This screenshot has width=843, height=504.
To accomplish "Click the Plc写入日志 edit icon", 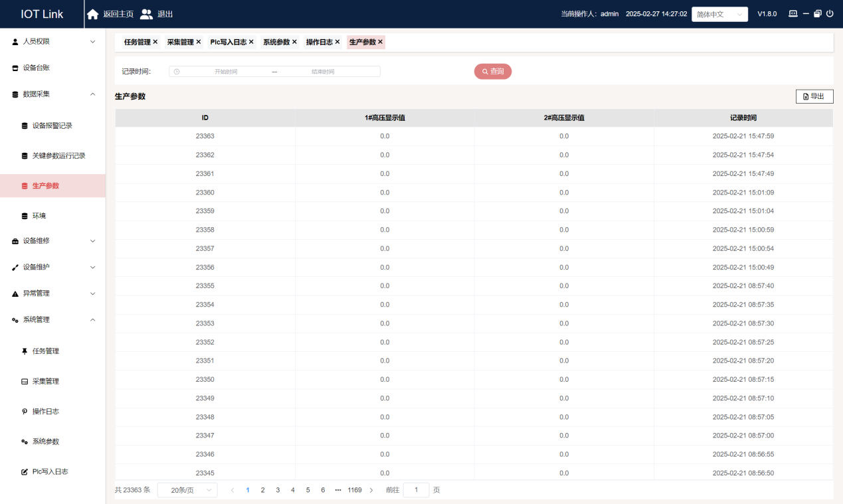I will click(x=25, y=471).
